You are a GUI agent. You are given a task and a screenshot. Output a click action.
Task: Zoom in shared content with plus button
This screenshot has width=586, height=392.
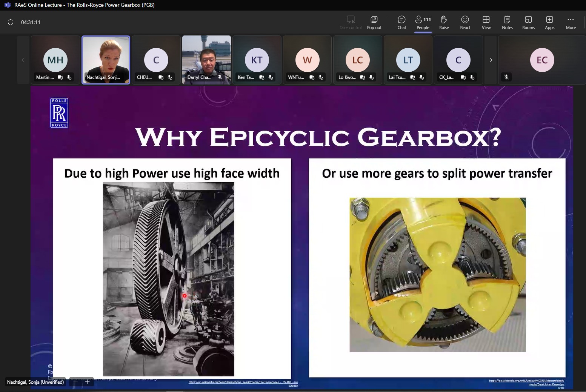[x=87, y=382]
